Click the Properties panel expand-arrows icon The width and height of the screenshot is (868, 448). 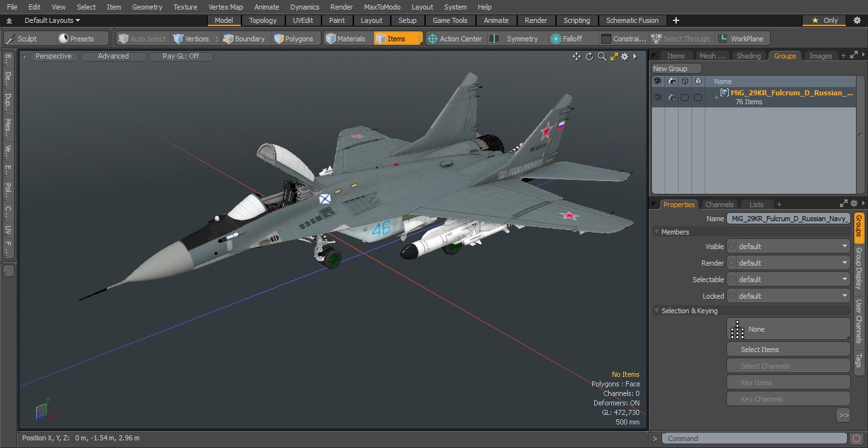coord(844,204)
